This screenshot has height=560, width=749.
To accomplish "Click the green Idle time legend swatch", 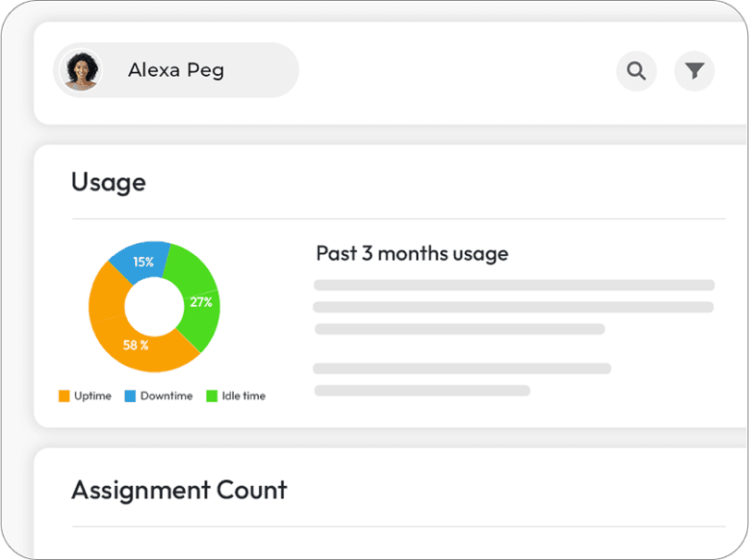I will pos(212,396).
